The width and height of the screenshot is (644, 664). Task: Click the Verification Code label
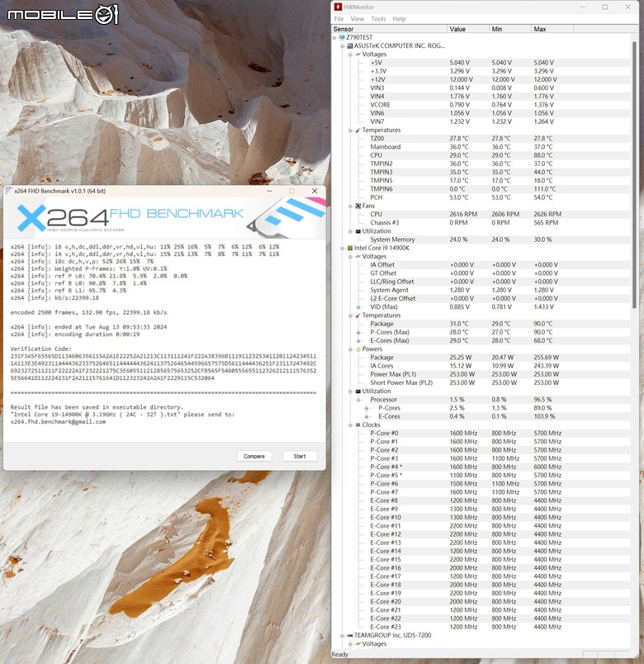(x=40, y=349)
